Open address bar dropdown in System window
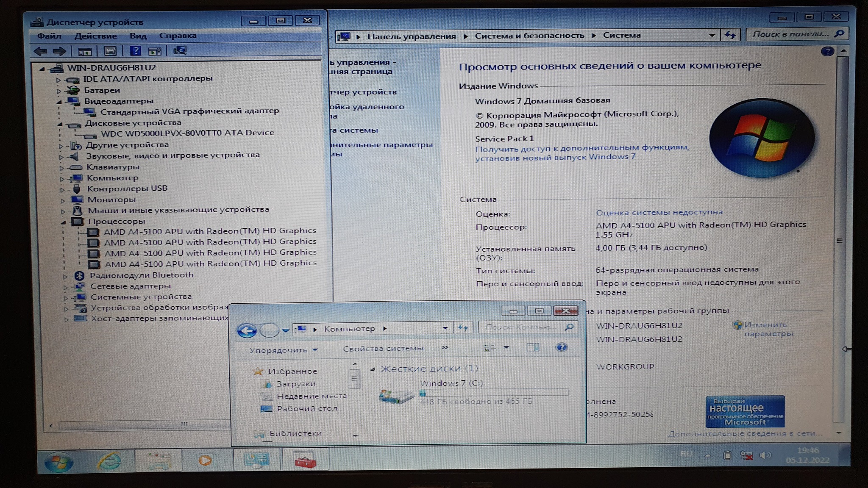This screenshot has width=868, height=488. (712, 36)
